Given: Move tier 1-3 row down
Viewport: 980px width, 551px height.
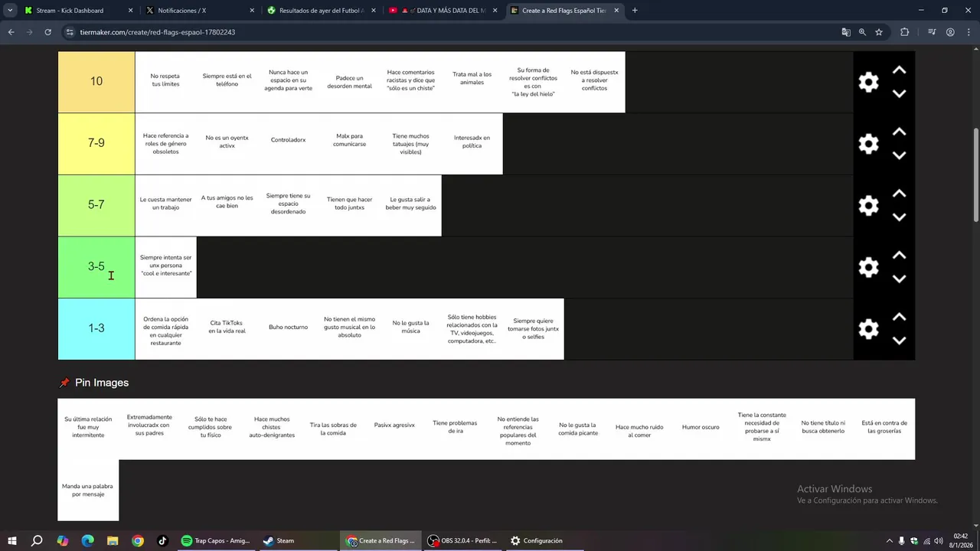Looking at the screenshot, I should 900,341.
